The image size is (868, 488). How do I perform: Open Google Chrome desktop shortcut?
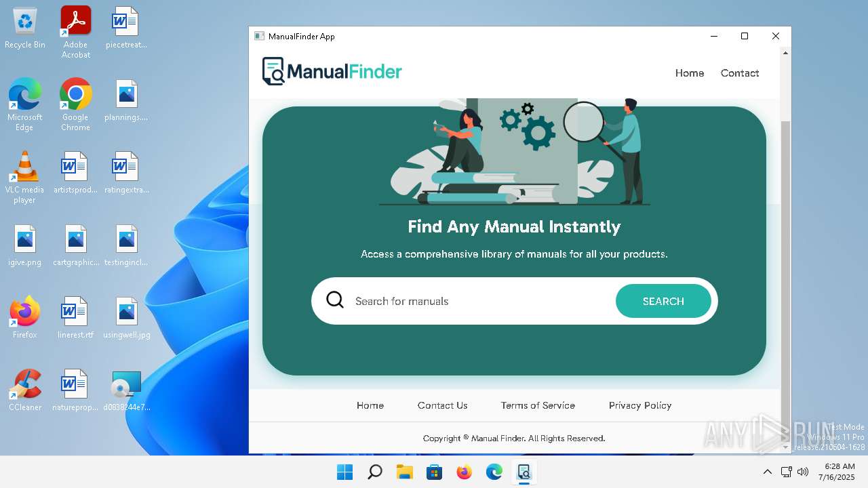coord(76,104)
